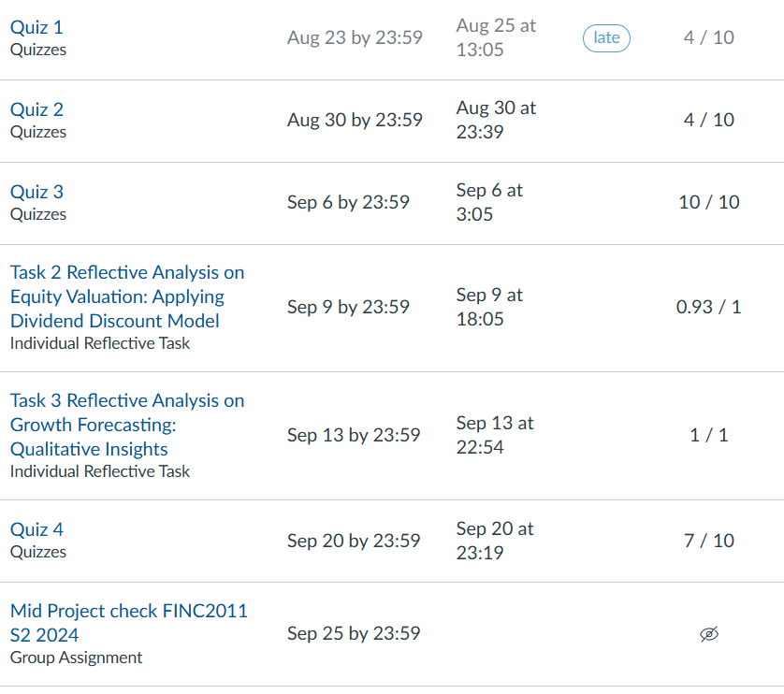The width and height of the screenshot is (784, 694).
Task: Open the Quiz 4 assignment link
Action: (x=36, y=529)
